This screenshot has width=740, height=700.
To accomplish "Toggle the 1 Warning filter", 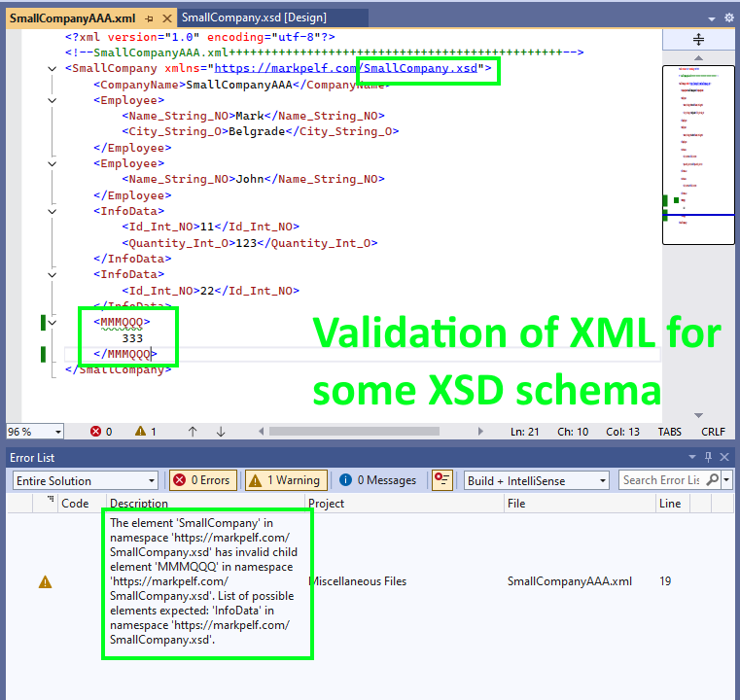I will pos(282,480).
